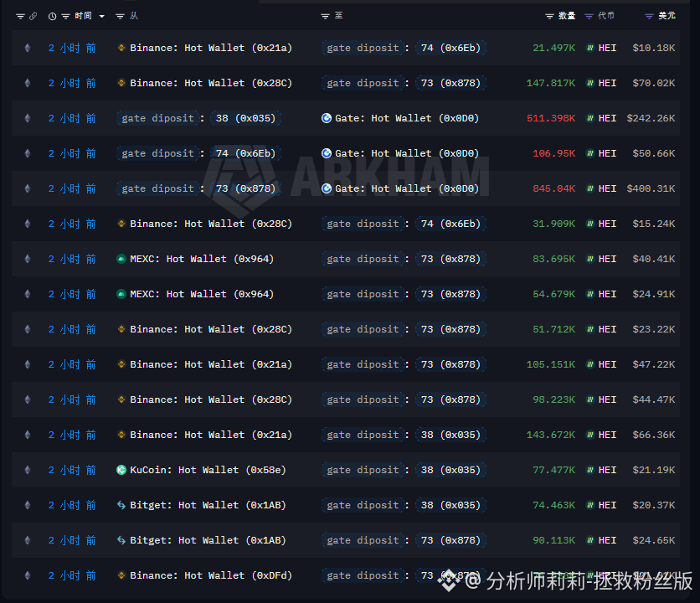Image resolution: width=700 pixels, height=603 pixels.
Task: Select the 代币 column header
Action: tap(606, 16)
